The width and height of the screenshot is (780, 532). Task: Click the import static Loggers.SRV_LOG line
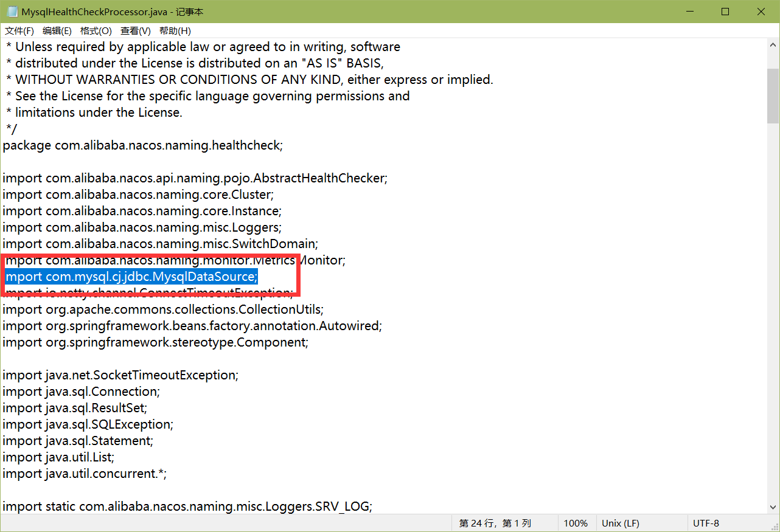[x=187, y=506]
